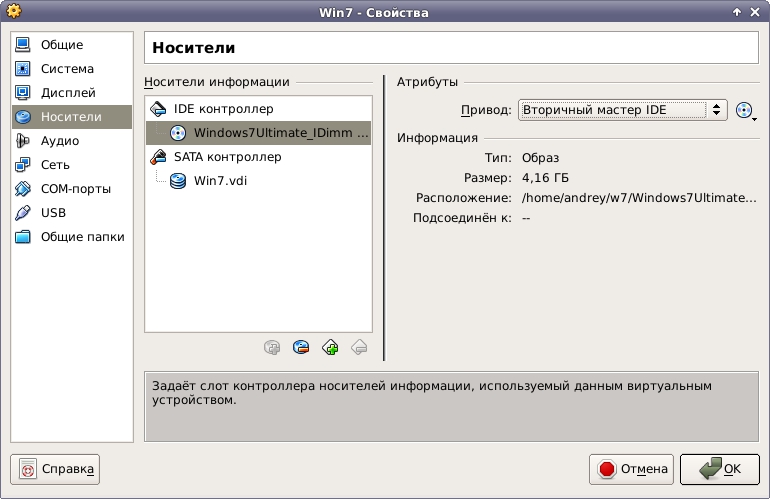Click the hard disk icon beside Win7.vdi

point(178,181)
